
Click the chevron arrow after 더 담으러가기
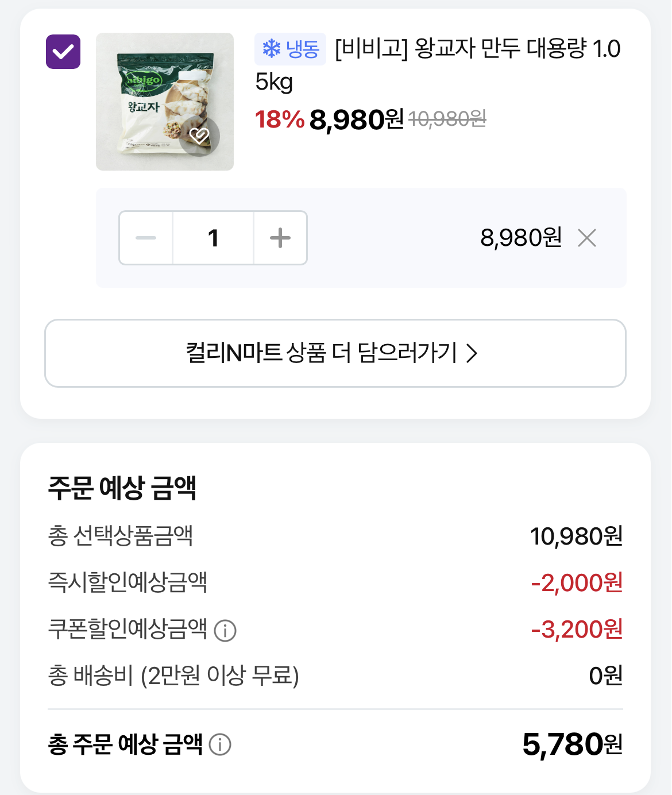click(x=472, y=353)
